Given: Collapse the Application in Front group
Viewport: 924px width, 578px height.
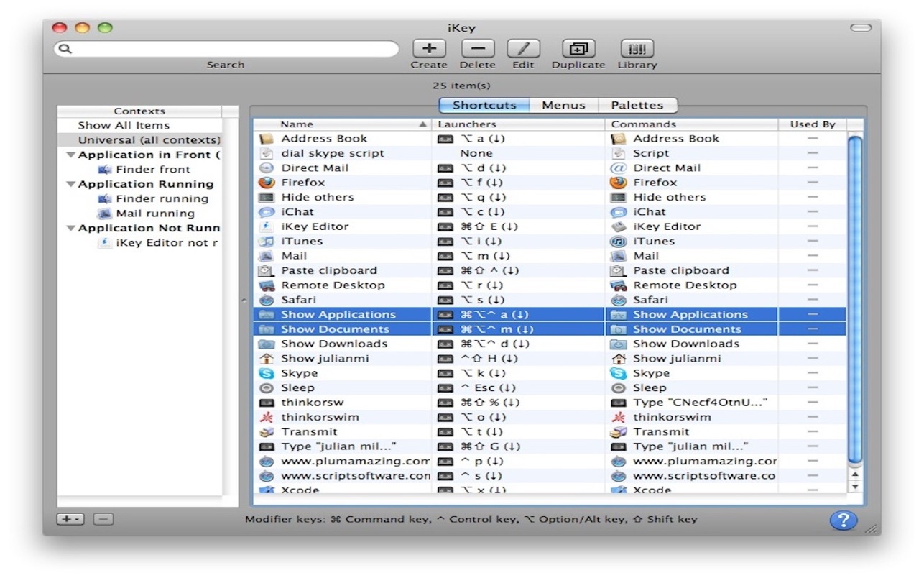Looking at the screenshot, I should (70, 155).
